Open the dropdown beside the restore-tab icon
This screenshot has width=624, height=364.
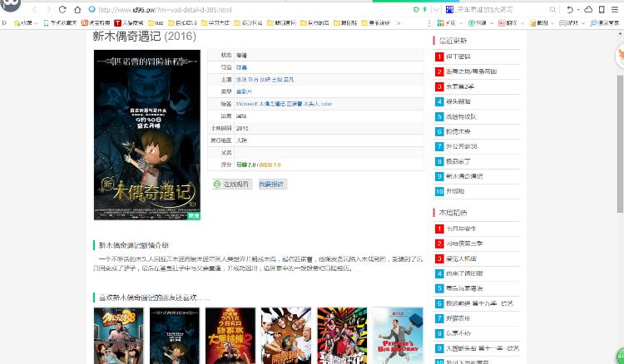pyautogui.click(x=578, y=9)
